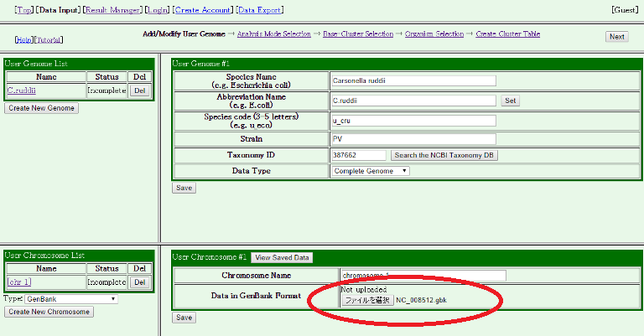644x336 pixels.
Task: Open chr 1 in chromosome list
Action: 19,282
